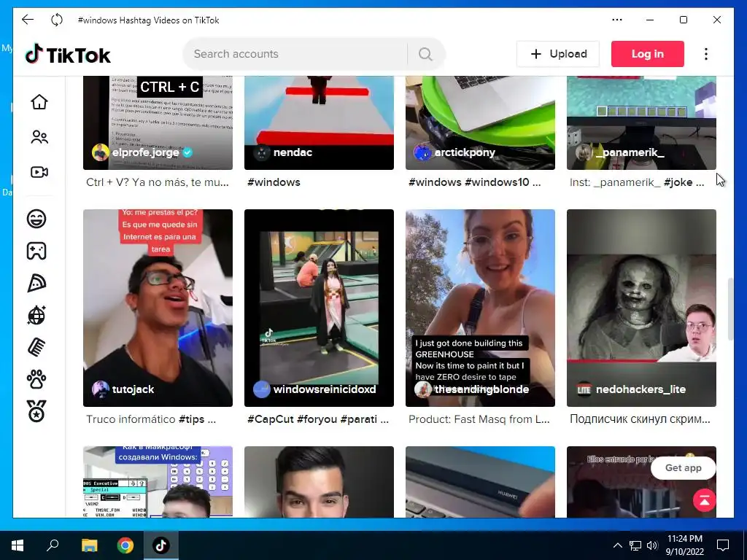Viewport: 747px width, 560px height.
Task: Click the #tips hashtag in tutojack caption
Action: click(x=192, y=419)
